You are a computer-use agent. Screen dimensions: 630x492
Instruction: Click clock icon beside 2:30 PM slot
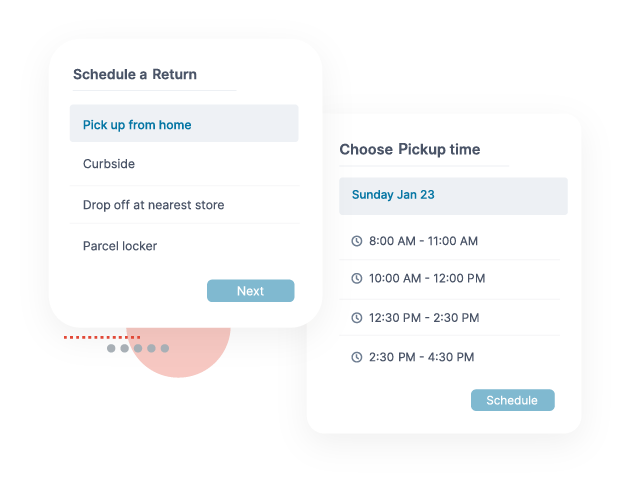pos(356,357)
